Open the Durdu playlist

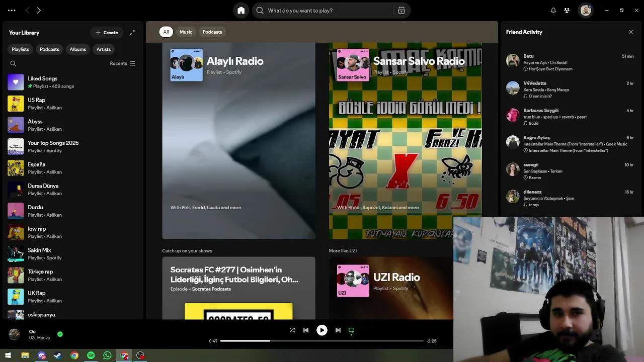click(x=73, y=211)
